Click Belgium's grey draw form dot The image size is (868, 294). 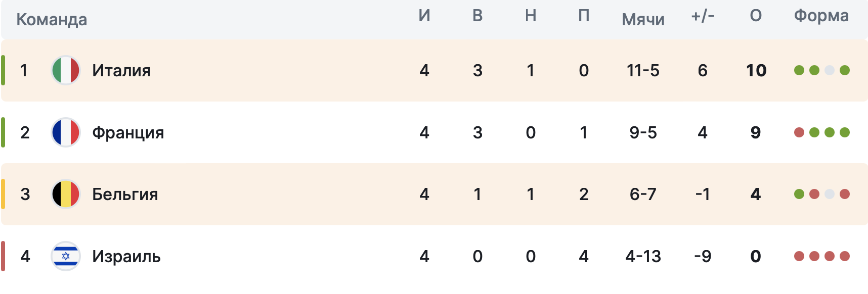[830, 194]
